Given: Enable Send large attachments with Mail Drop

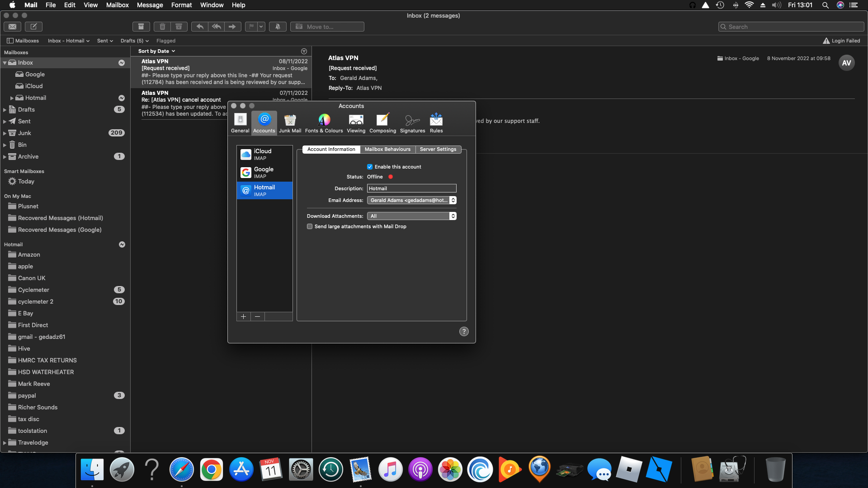Looking at the screenshot, I should pos(310,226).
